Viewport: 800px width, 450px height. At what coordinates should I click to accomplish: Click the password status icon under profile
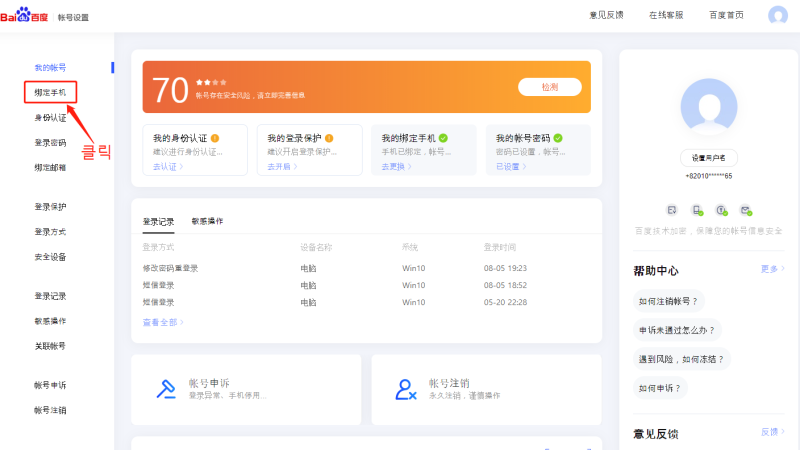[x=721, y=210]
